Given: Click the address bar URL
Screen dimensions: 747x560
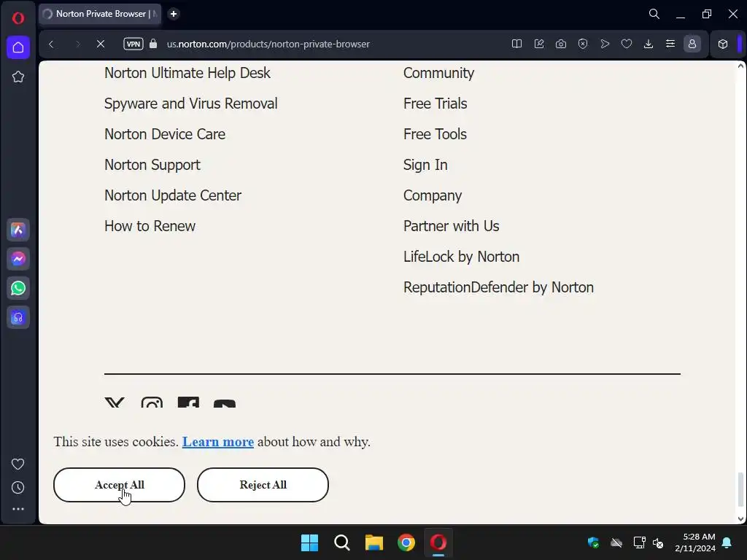Looking at the screenshot, I should click(268, 44).
